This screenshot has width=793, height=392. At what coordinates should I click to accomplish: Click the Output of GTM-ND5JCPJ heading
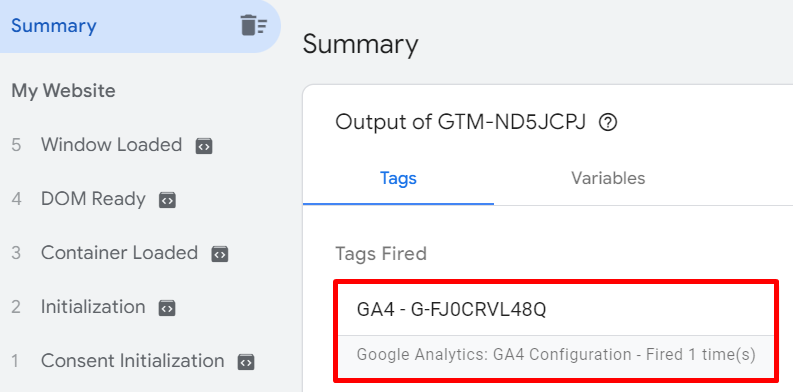click(x=460, y=122)
